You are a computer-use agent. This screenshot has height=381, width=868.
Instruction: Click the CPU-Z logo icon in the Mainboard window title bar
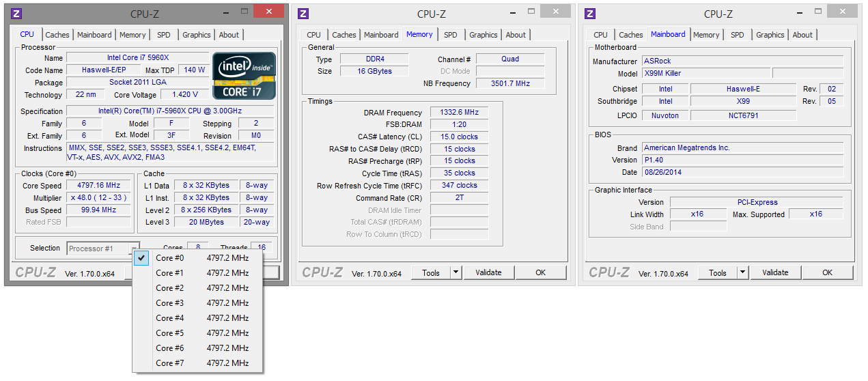[x=590, y=14]
